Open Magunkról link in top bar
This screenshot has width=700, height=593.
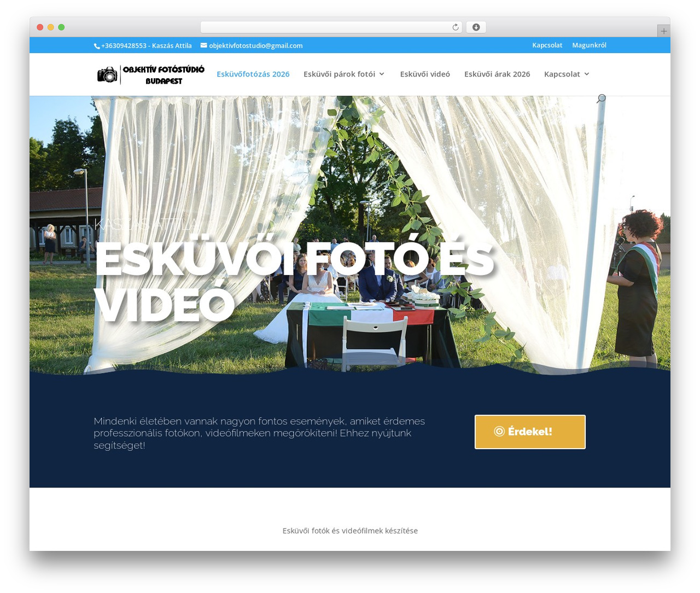[x=589, y=45]
